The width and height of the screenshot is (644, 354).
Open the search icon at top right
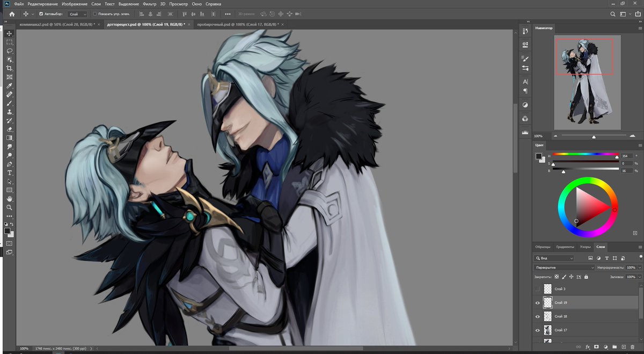[612, 14]
